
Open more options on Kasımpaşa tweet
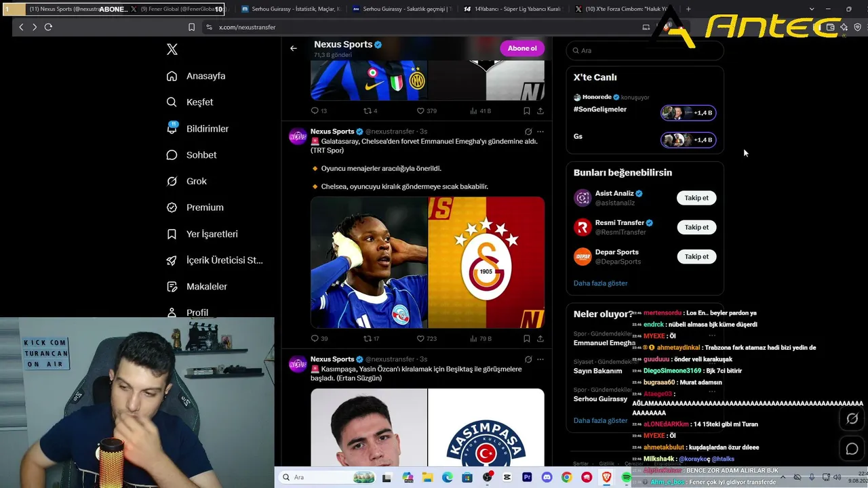(540, 359)
